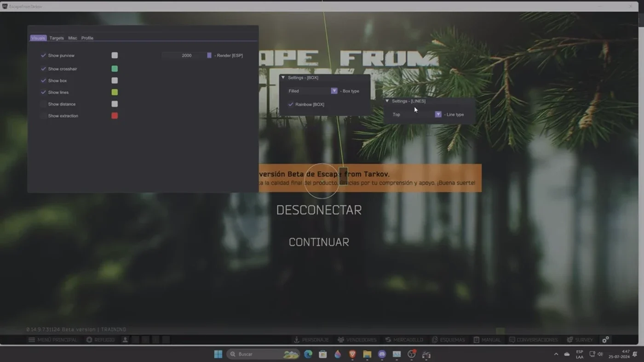Open the Windows Start menu

[x=218, y=354]
